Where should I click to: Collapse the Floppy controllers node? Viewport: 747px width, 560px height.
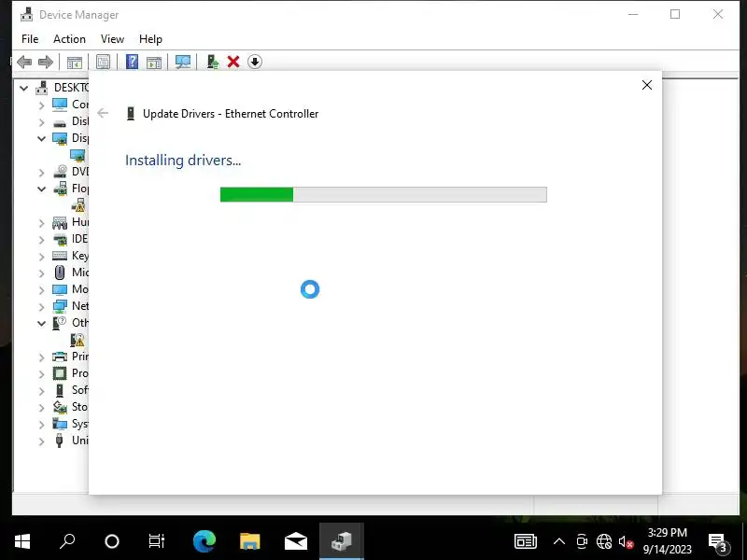[41, 189]
